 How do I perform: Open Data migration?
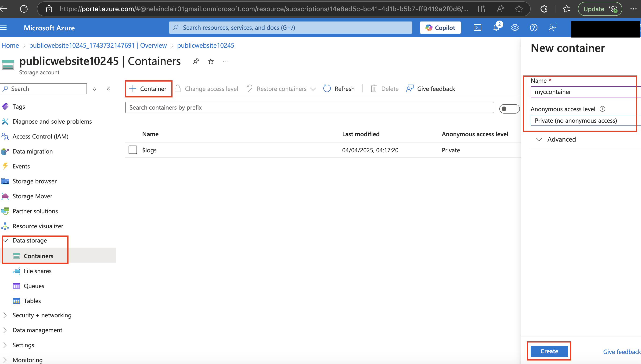click(32, 151)
